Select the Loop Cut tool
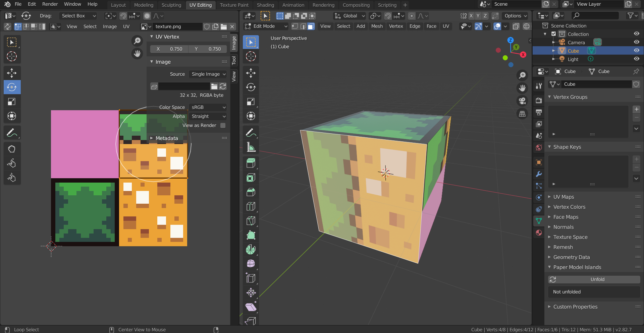This screenshot has height=333, width=644. [251, 207]
